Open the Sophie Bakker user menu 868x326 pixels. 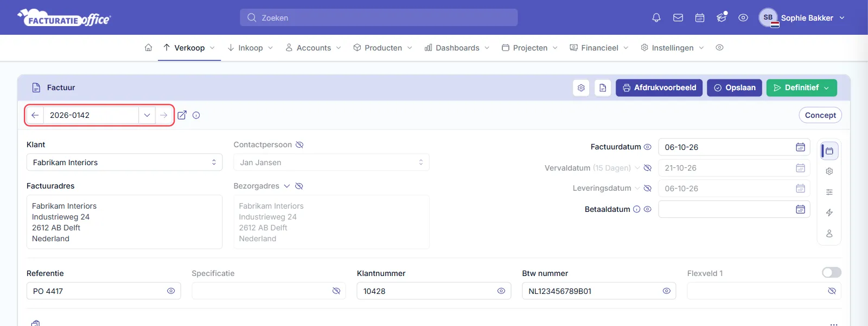pos(802,17)
